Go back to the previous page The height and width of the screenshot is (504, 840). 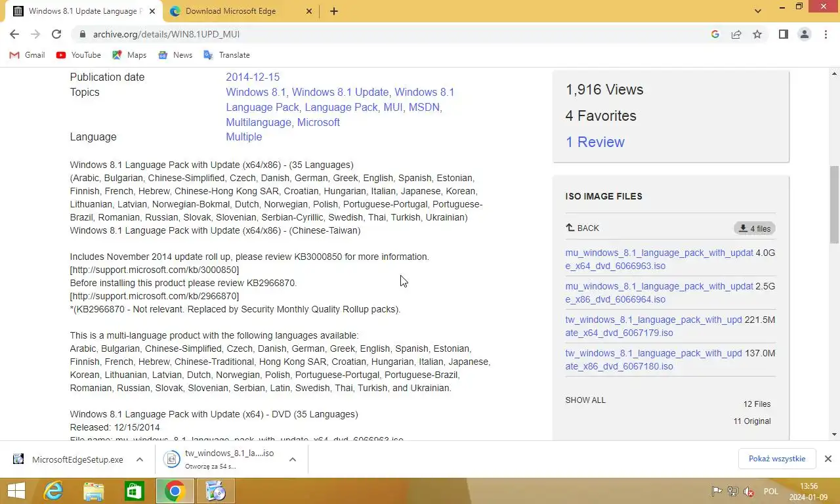pyautogui.click(x=14, y=34)
